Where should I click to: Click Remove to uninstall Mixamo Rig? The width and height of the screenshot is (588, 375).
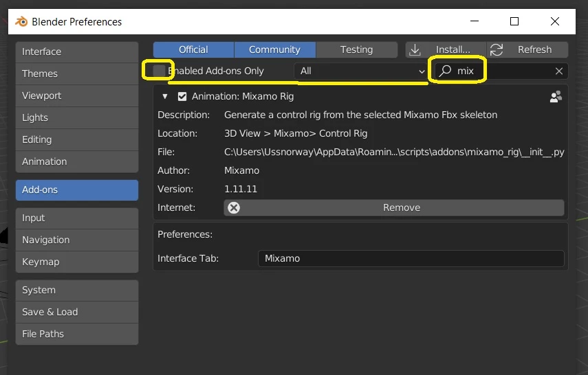click(x=394, y=207)
